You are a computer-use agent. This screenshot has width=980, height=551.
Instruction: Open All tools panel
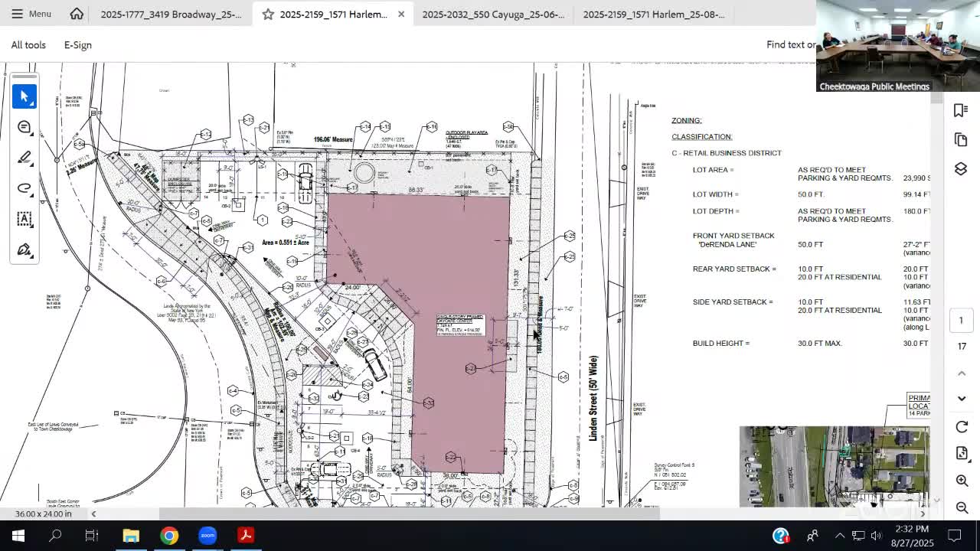(x=28, y=45)
